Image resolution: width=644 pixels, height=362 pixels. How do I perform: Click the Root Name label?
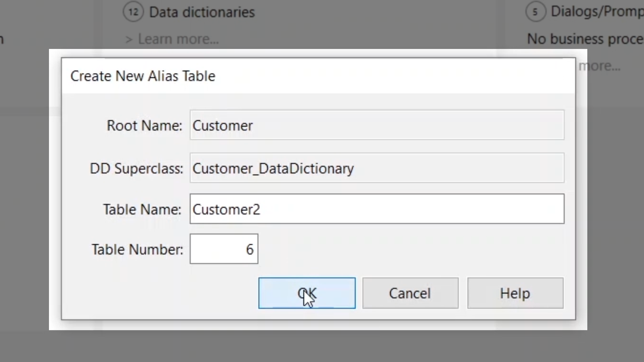point(144,126)
